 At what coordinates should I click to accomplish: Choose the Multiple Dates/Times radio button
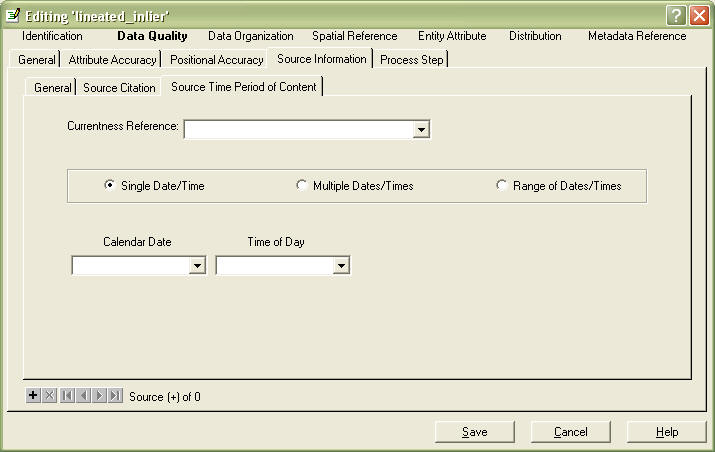point(302,185)
